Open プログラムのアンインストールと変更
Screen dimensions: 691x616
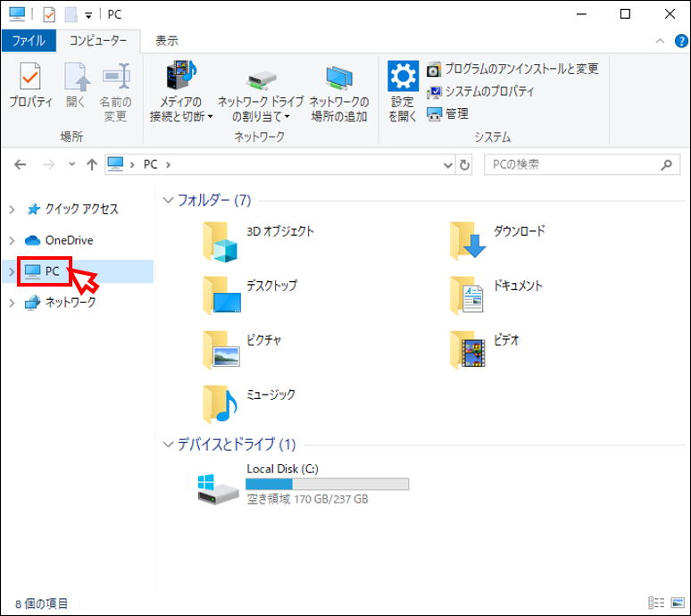point(512,69)
